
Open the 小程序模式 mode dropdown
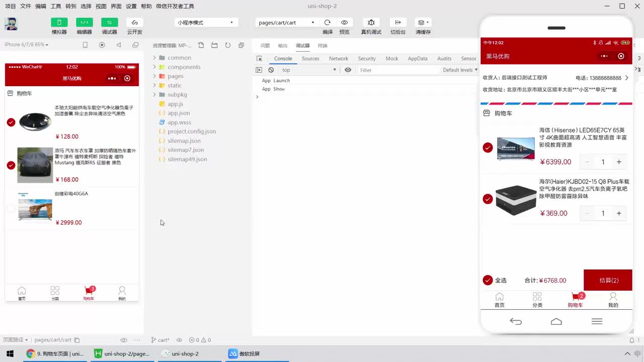(205, 23)
